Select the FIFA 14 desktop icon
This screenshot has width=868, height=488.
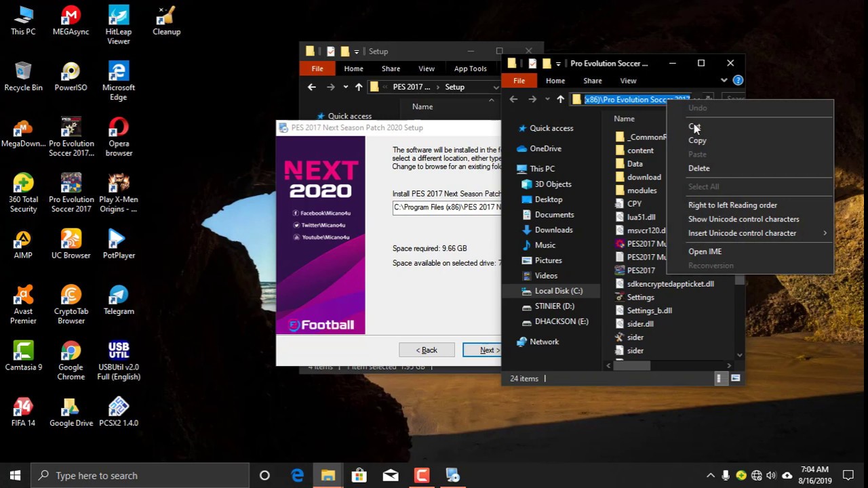pyautogui.click(x=23, y=412)
